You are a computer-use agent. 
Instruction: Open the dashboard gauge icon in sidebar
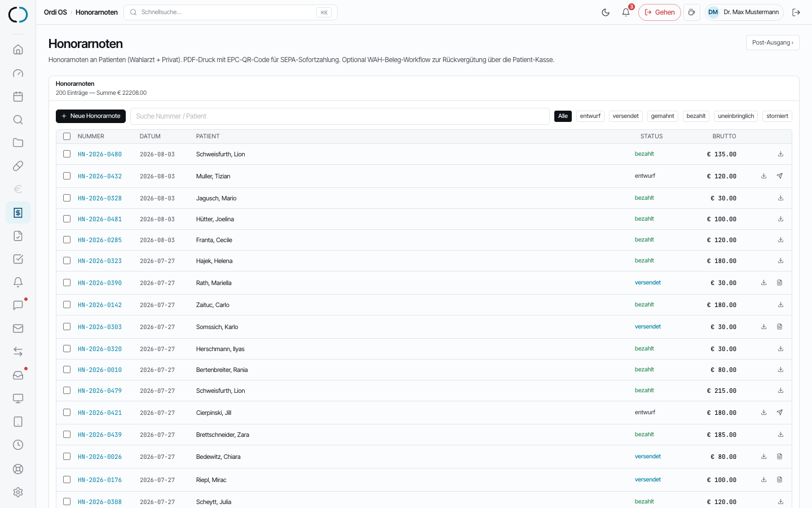[x=18, y=73]
